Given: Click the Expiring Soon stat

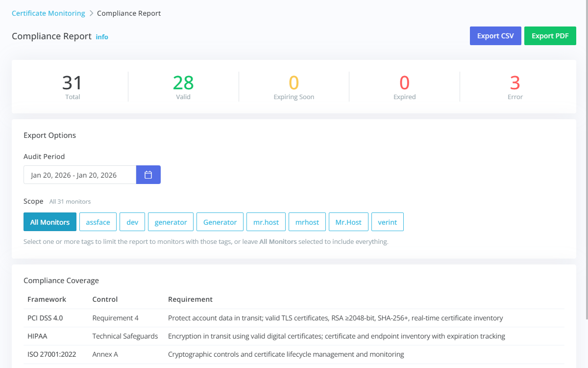Looking at the screenshot, I should tap(294, 86).
